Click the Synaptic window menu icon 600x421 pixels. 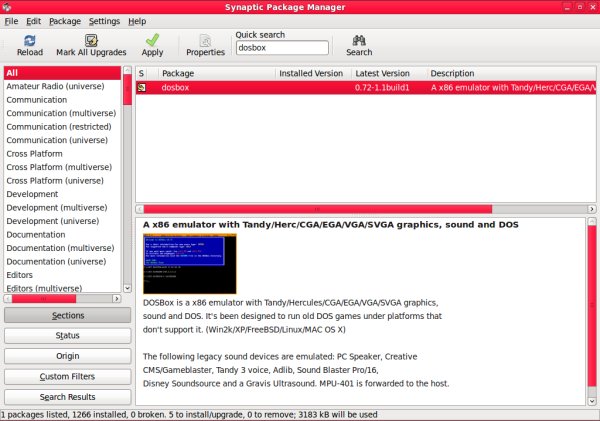[7, 7]
